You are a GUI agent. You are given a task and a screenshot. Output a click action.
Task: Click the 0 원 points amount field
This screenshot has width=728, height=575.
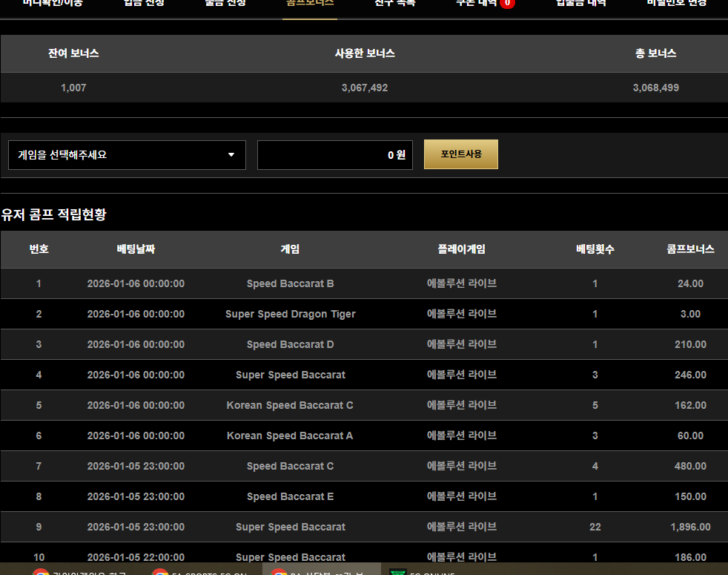pyautogui.click(x=334, y=155)
